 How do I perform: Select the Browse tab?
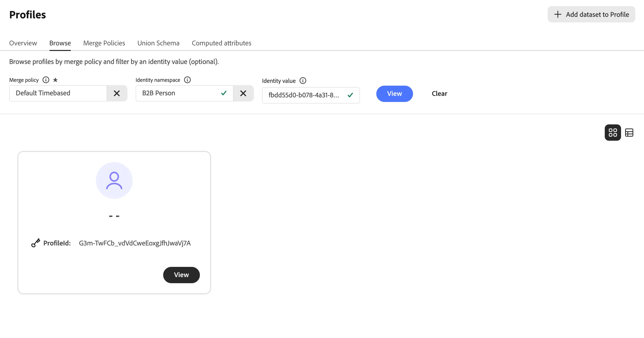60,43
